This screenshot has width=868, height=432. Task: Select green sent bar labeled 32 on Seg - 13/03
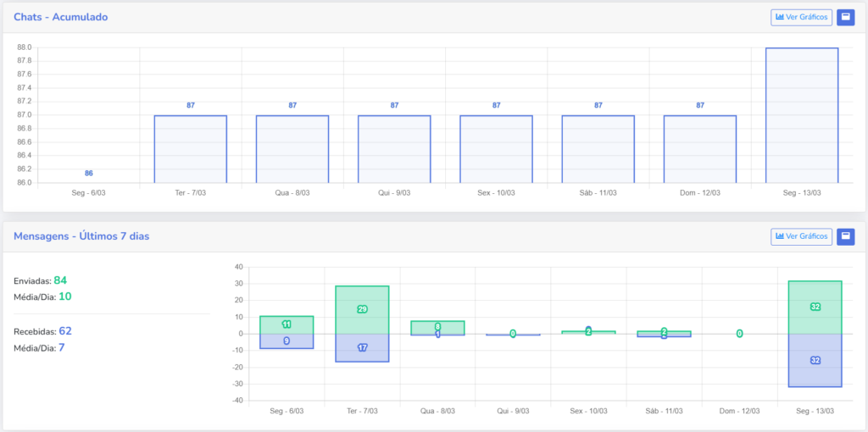click(x=815, y=307)
